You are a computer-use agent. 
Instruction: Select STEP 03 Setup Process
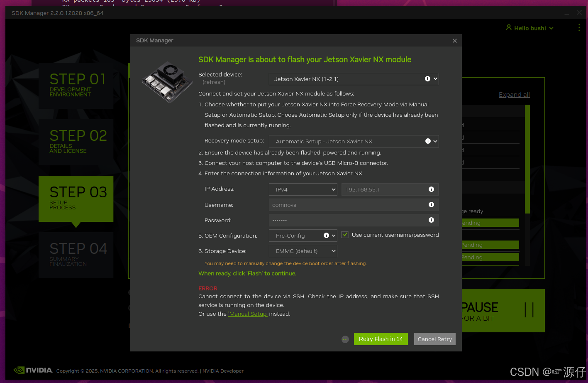76,199
